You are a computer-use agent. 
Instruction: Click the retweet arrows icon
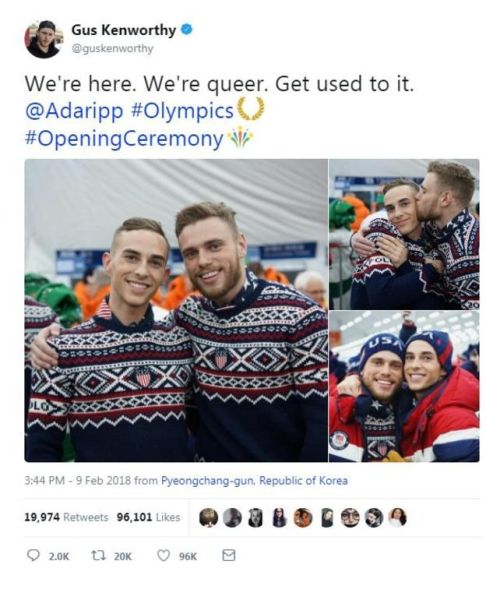96,556
